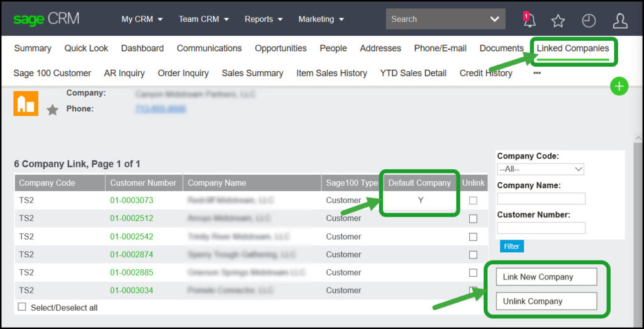Open the People tab
The image size is (644, 329).
(333, 48)
